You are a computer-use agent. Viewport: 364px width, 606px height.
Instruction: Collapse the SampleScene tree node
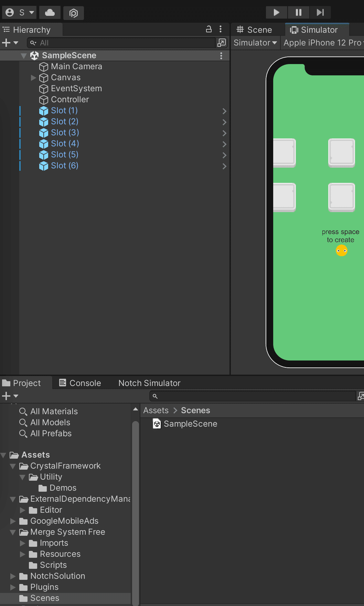[x=24, y=55]
